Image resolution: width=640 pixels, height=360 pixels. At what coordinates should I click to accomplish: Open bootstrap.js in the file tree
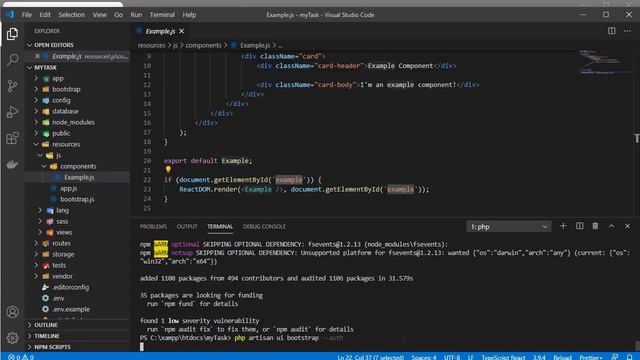[77, 199]
